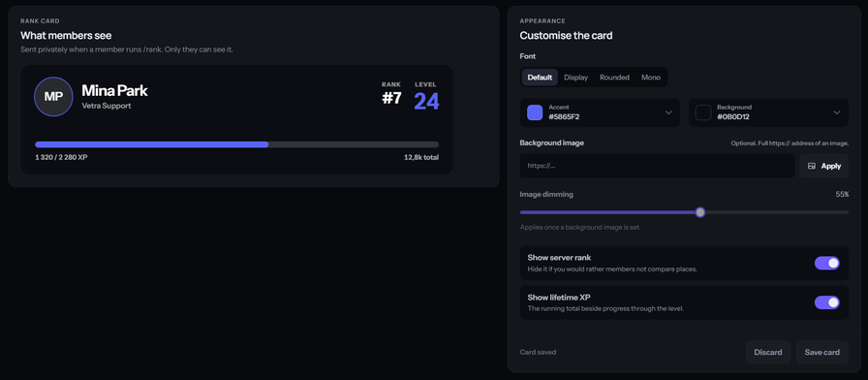Disable Show lifetime XP switch
The height and width of the screenshot is (380, 868).
click(827, 302)
